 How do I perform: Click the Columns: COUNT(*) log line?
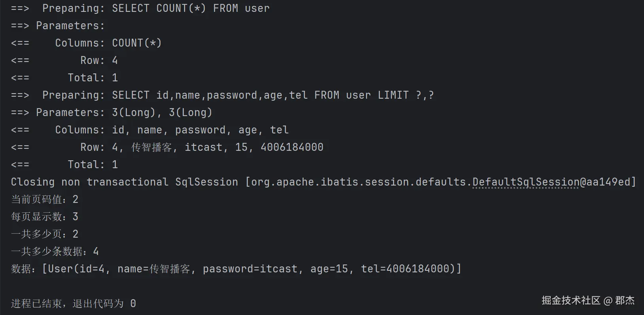108,43
